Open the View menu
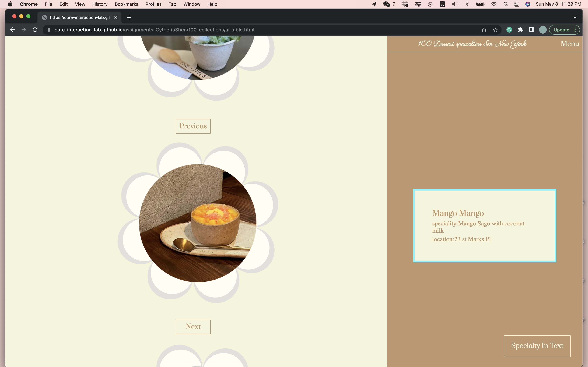588x367 pixels. pyautogui.click(x=80, y=4)
